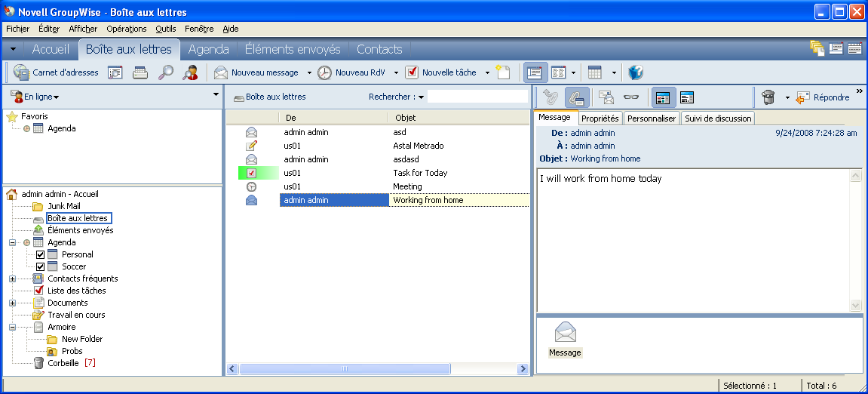Click the small arrow left of Accueil tab
The height and width of the screenshot is (394, 868).
point(14,49)
